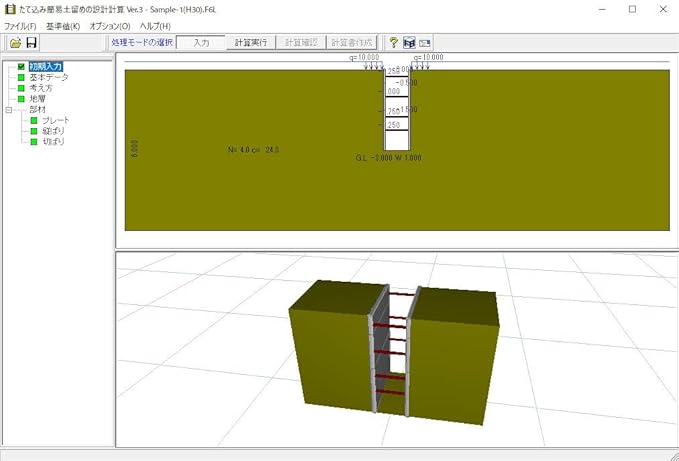Screen dimensions: 679x461
Task: Click the open file folder icon
Action: coord(15,42)
